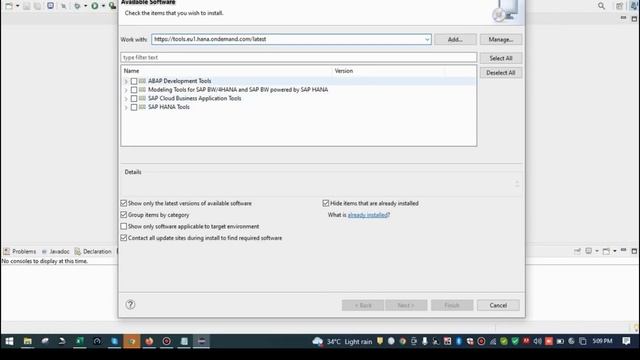Image resolution: width=640 pixels, height=360 pixels.
Task: Click the Console Open Console icon
Action: tap(606, 251)
